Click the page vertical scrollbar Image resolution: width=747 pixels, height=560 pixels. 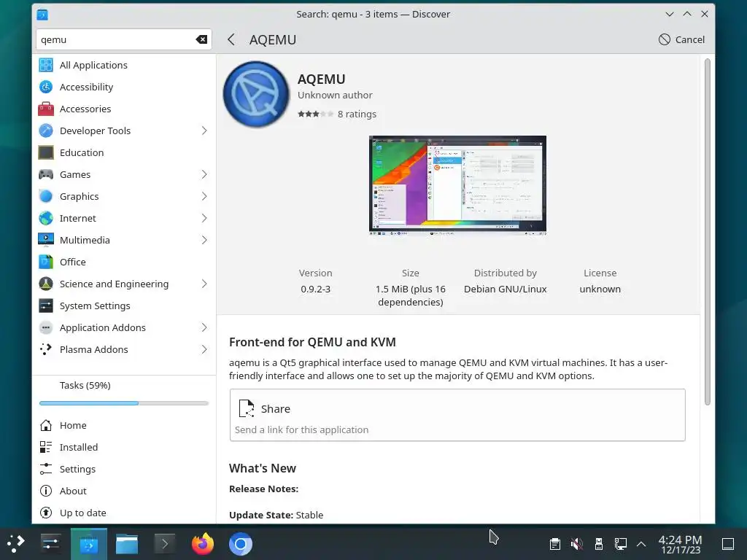pos(708,232)
